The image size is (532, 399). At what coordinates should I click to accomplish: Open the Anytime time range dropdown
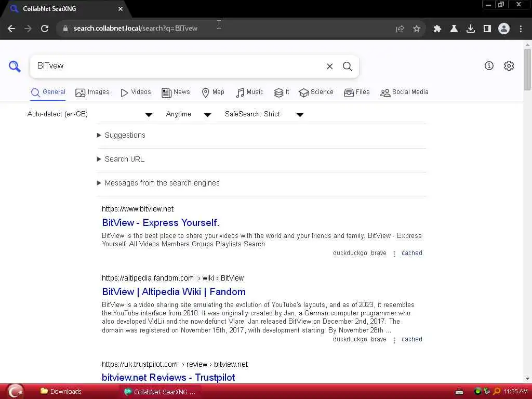(189, 114)
